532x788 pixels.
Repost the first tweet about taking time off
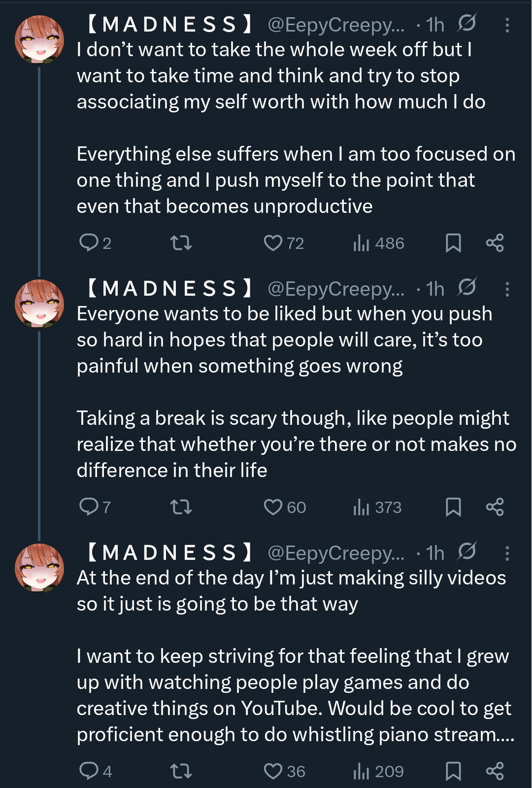[x=180, y=242]
